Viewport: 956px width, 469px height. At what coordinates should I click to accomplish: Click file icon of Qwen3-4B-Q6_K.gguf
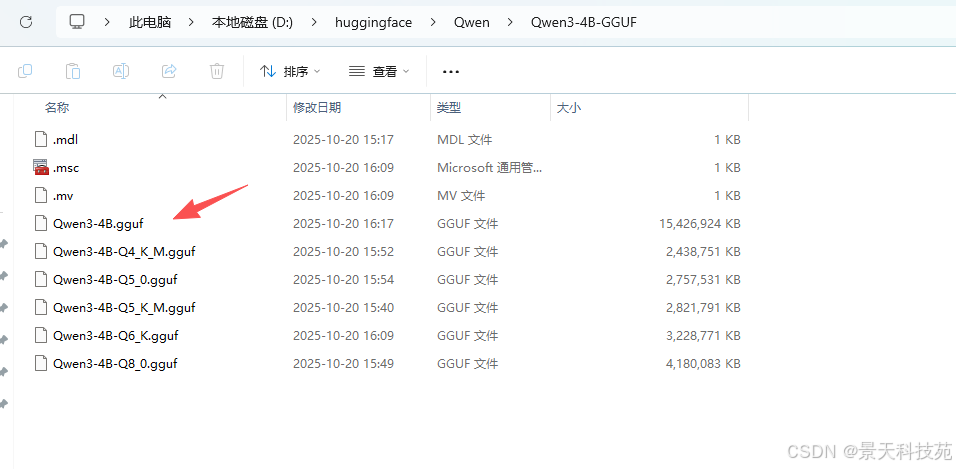(x=41, y=336)
